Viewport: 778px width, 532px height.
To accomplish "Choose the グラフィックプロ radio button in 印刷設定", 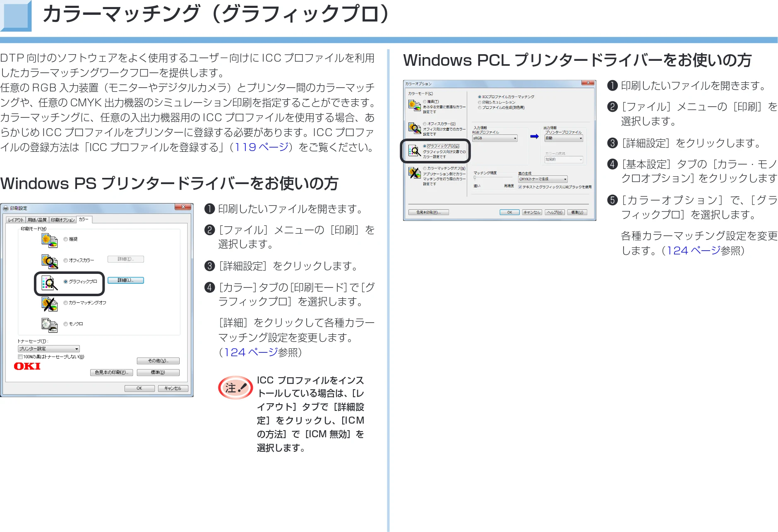I will pyautogui.click(x=65, y=282).
